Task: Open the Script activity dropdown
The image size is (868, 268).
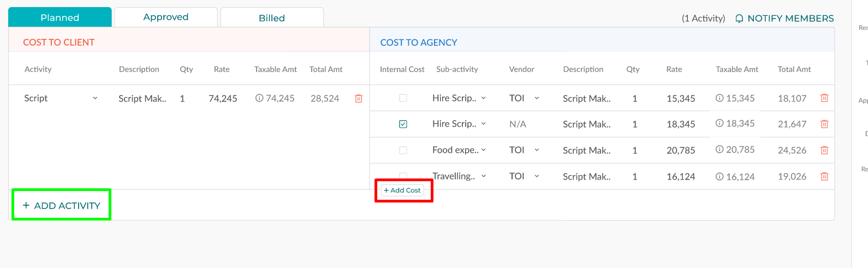Action: pyautogui.click(x=95, y=98)
